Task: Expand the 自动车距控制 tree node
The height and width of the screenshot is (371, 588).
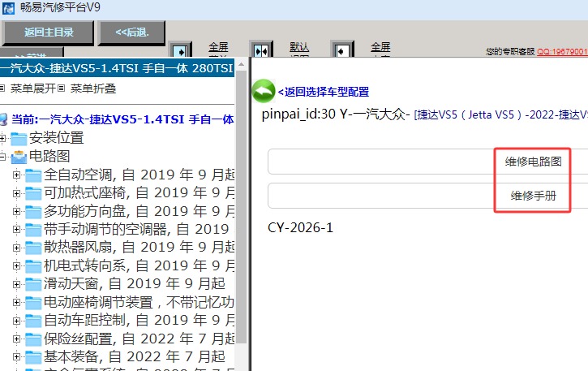Action: point(16,321)
